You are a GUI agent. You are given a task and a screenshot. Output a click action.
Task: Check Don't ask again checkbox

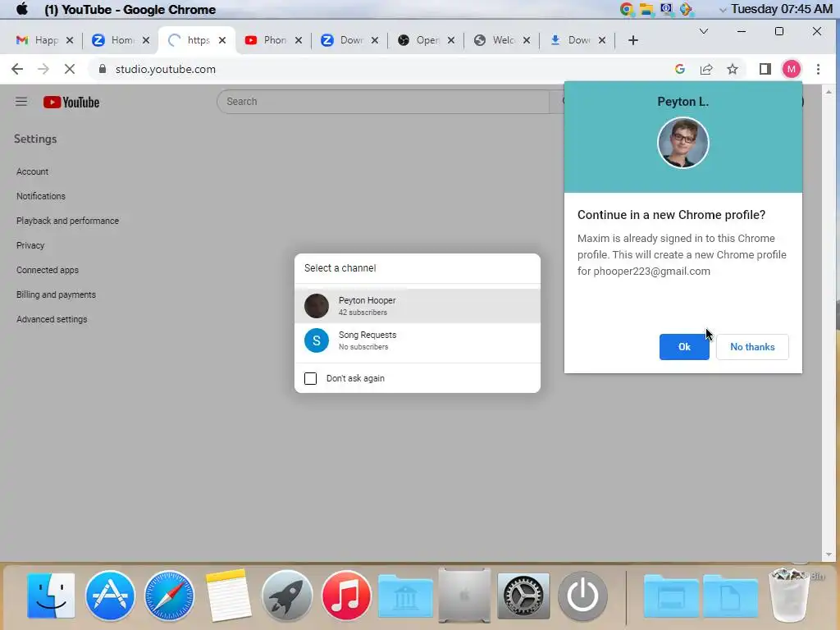310,378
